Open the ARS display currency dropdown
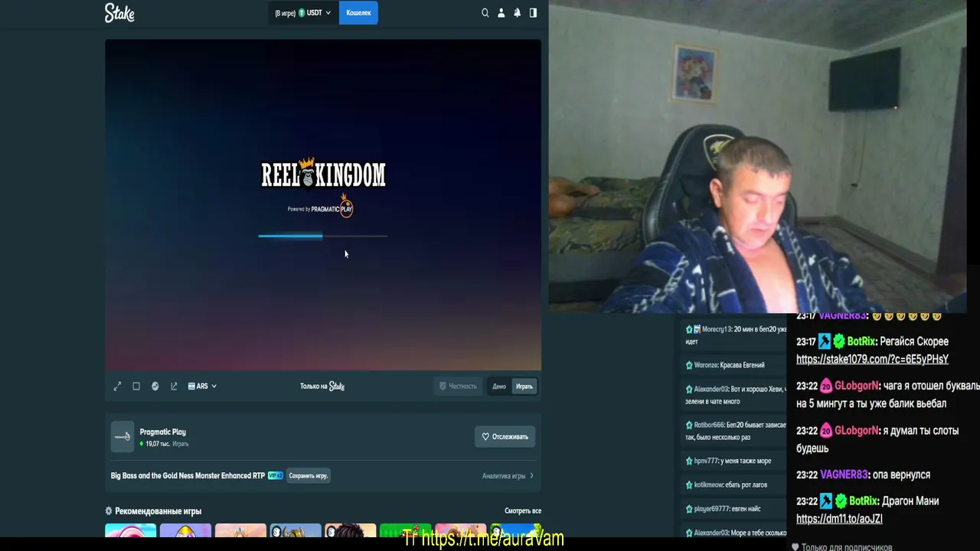Viewport: 980px width, 551px height. [202, 386]
